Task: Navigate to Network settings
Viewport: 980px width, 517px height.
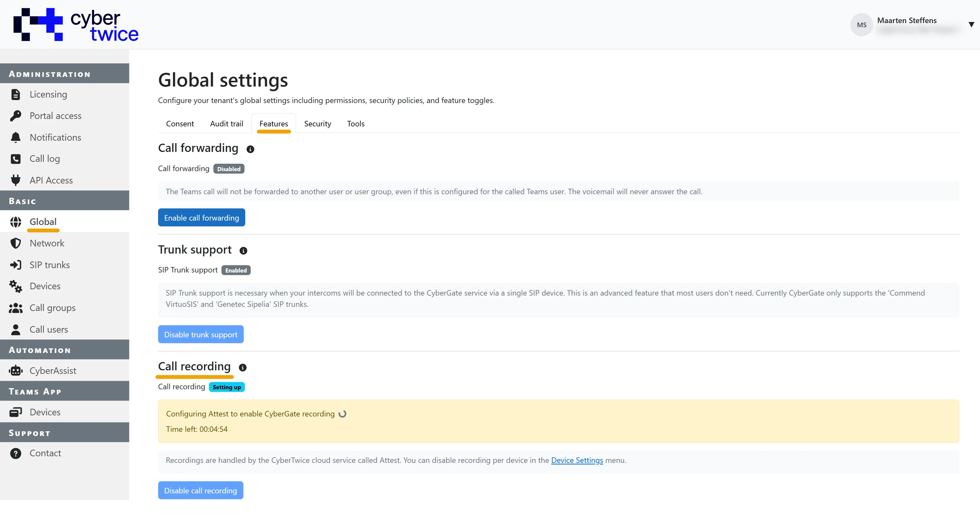Action: [65, 243]
